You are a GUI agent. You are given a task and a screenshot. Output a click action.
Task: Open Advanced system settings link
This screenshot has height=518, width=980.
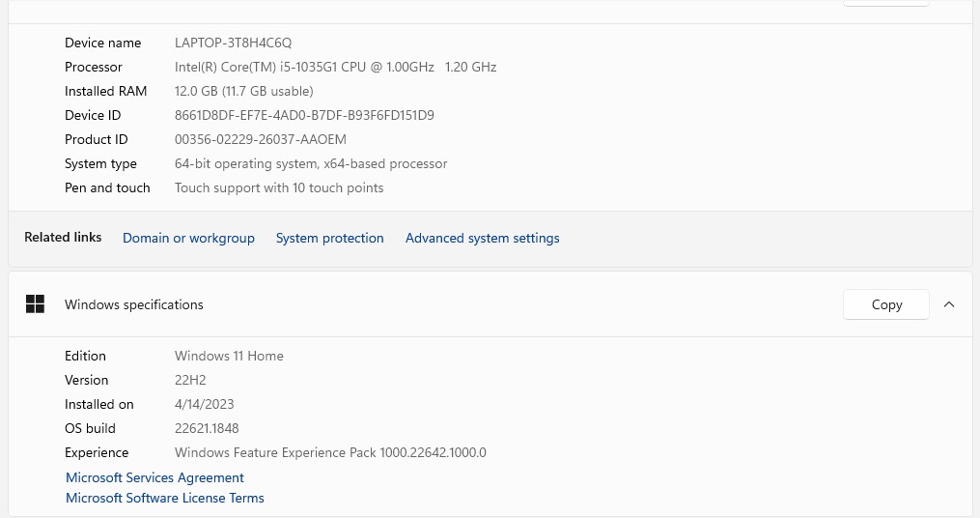click(482, 238)
